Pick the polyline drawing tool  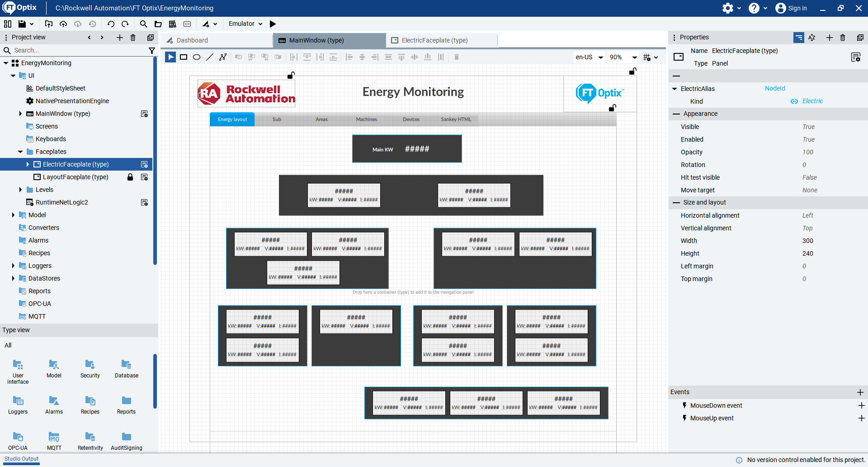(x=223, y=57)
